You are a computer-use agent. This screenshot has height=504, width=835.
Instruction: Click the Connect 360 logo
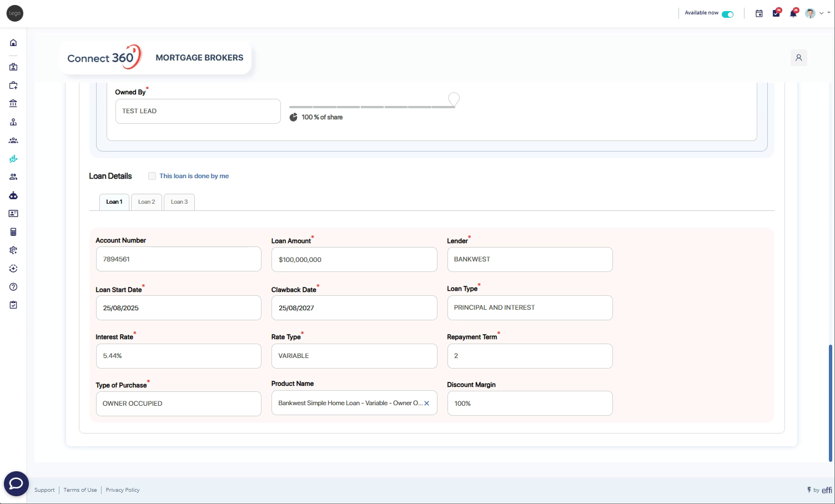coord(104,57)
